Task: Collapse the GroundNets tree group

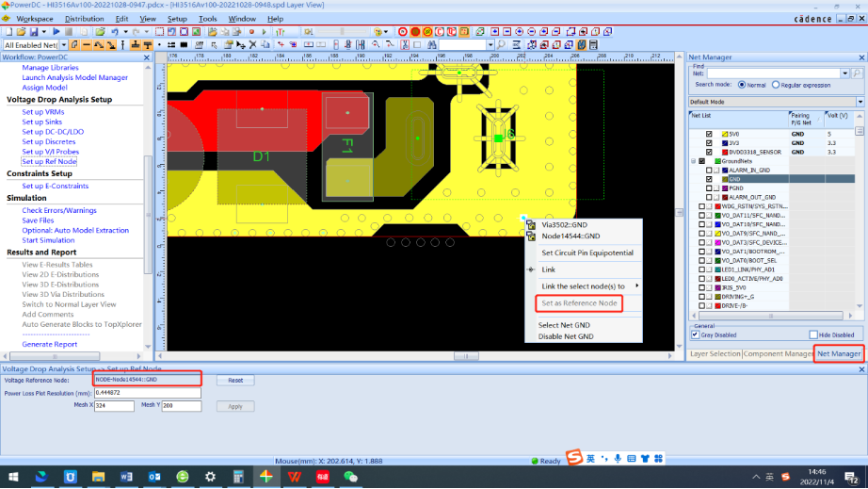Action: [x=694, y=161]
